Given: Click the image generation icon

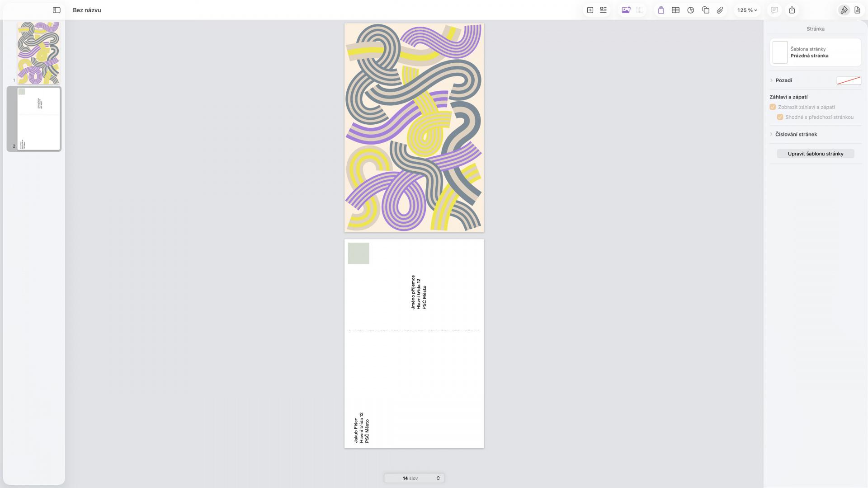Looking at the screenshot, I should pyautogui.click(x=626, y=10).
